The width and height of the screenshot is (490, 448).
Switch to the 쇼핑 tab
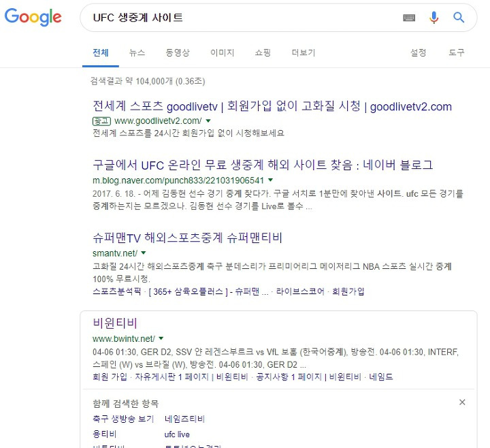click(x=263, y=52)
